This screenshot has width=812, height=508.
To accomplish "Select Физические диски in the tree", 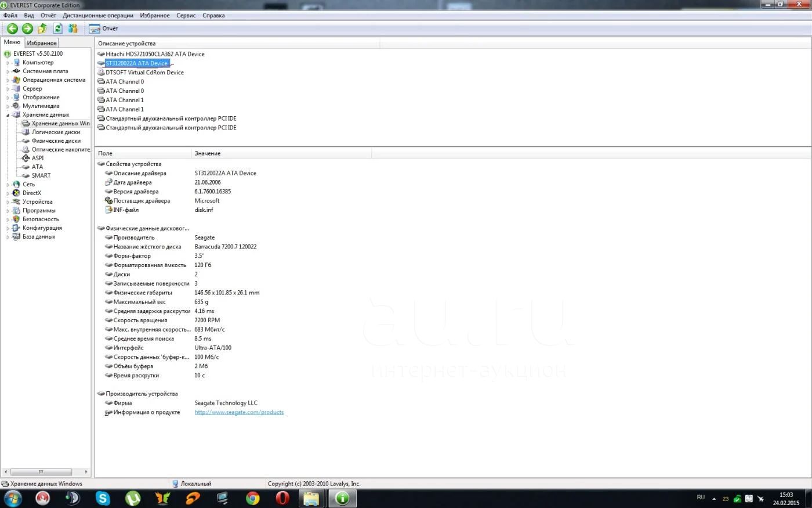I will [56, 141].
